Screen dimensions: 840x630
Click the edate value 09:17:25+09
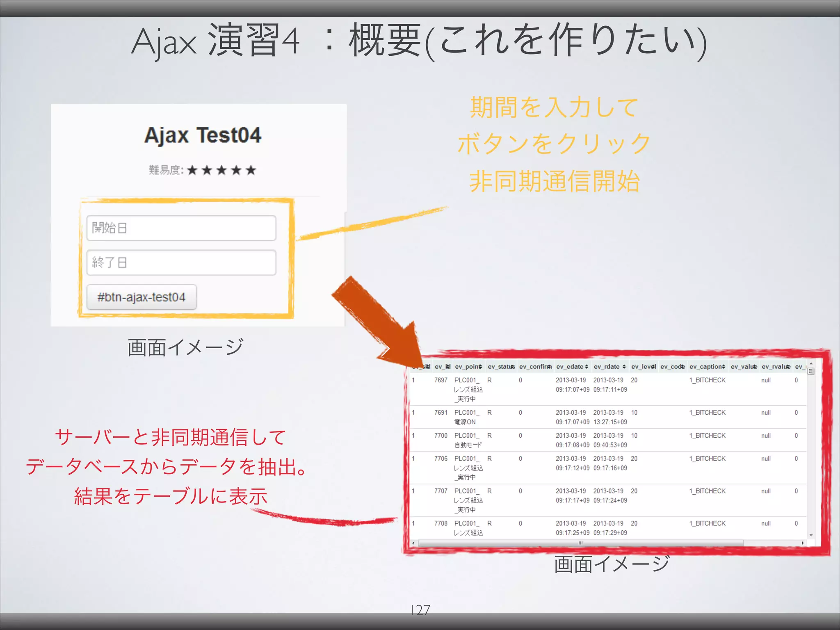click(573, 533)
